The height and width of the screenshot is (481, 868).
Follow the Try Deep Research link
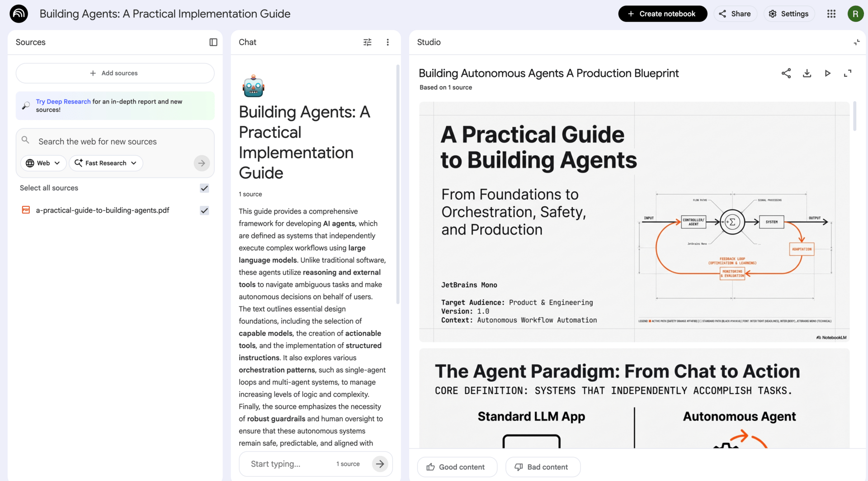(63, 101)
